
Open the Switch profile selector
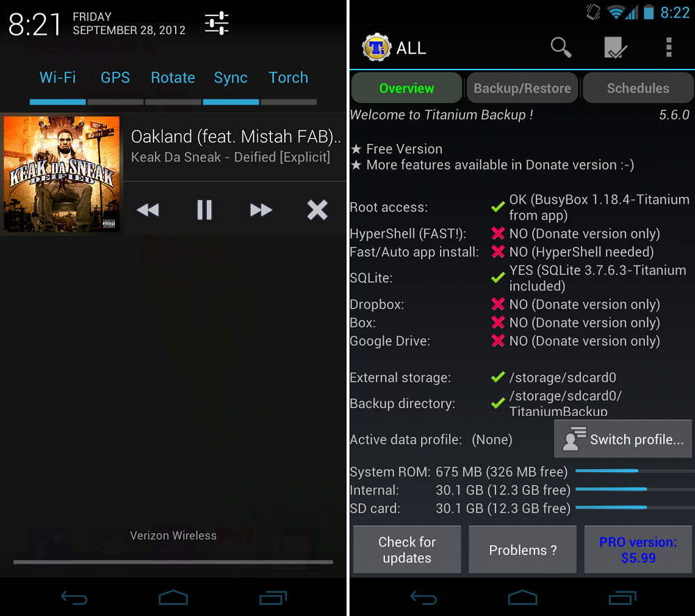[x=623, y=439]
